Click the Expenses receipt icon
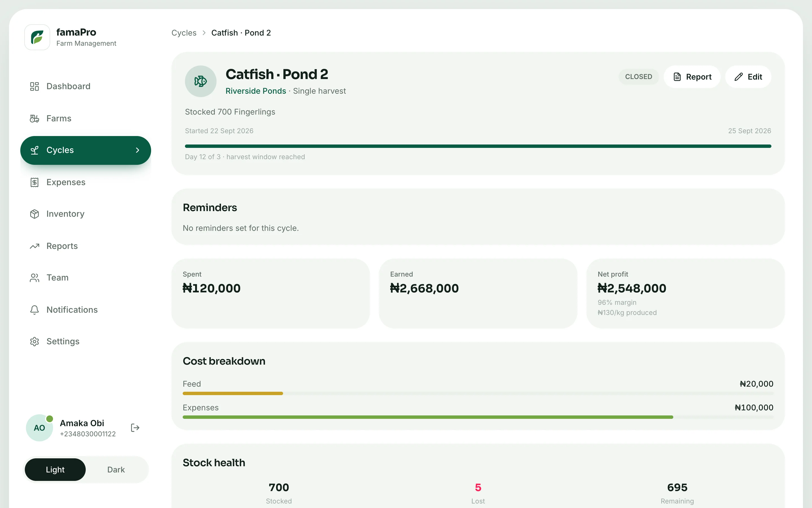This screenshot has width=812, height=508. click(x=35, y=182)
